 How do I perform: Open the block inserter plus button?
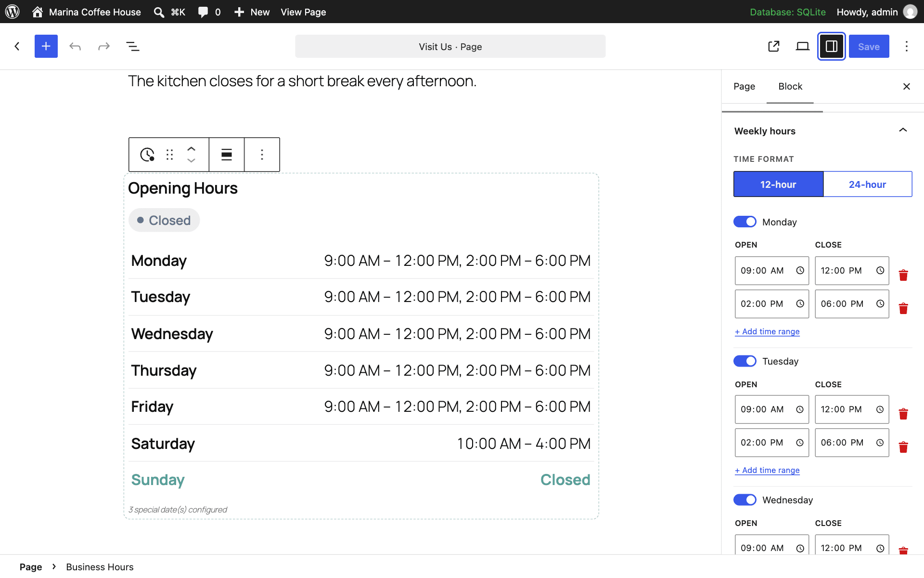pyautogui.click(x=46, y=46)
